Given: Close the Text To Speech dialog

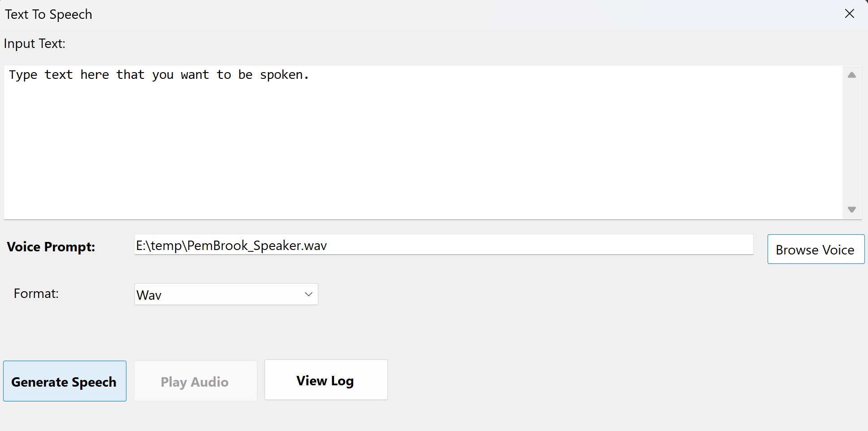Looking at the screenshot, I should point(850,13).
